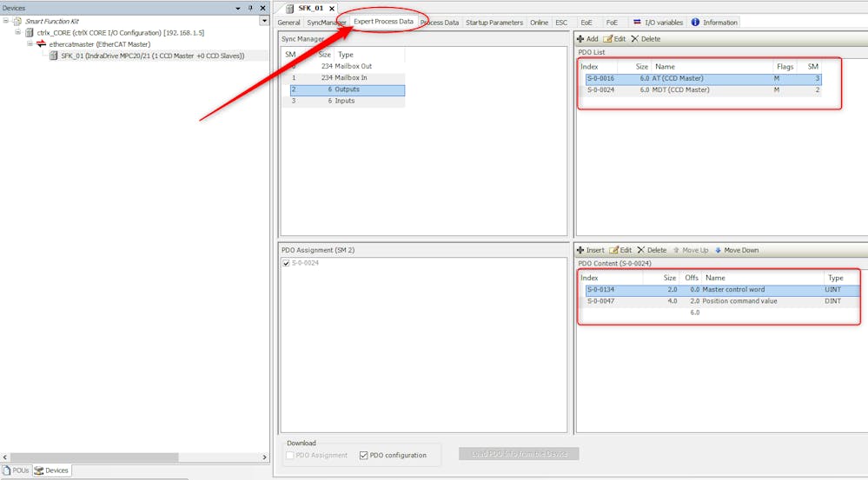Select Mailbox In sync manager row
The image size is (868, 480).
[343, 77]
